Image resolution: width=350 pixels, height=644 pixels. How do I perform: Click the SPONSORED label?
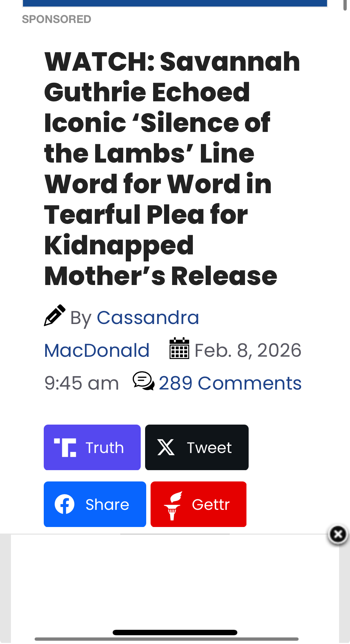point(57,19)
